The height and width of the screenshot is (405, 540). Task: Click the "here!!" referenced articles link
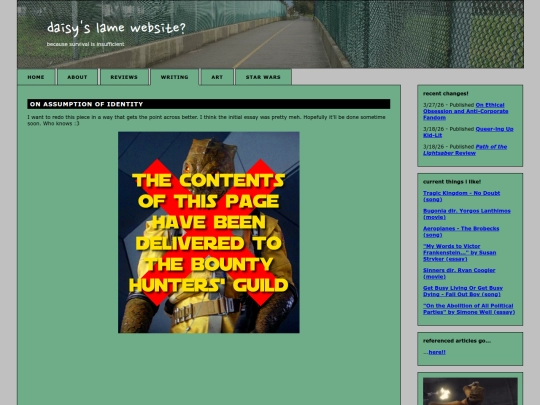click(x=437, y=352)
